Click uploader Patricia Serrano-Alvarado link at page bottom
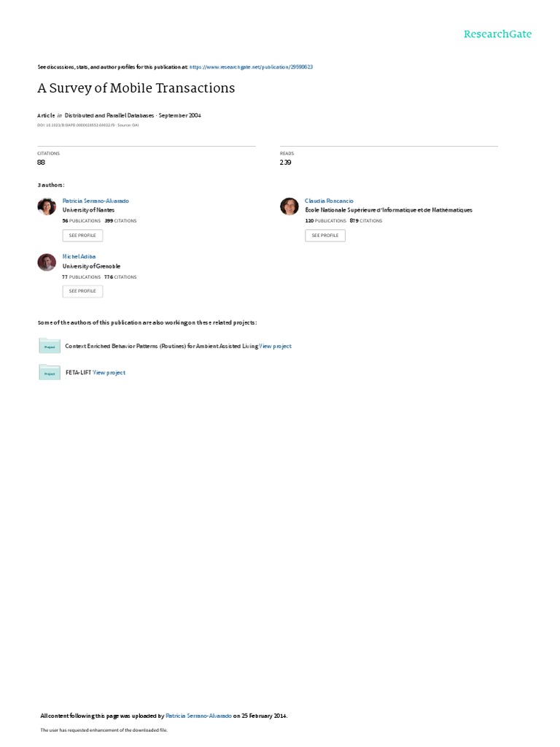 [x=198, y=716]
